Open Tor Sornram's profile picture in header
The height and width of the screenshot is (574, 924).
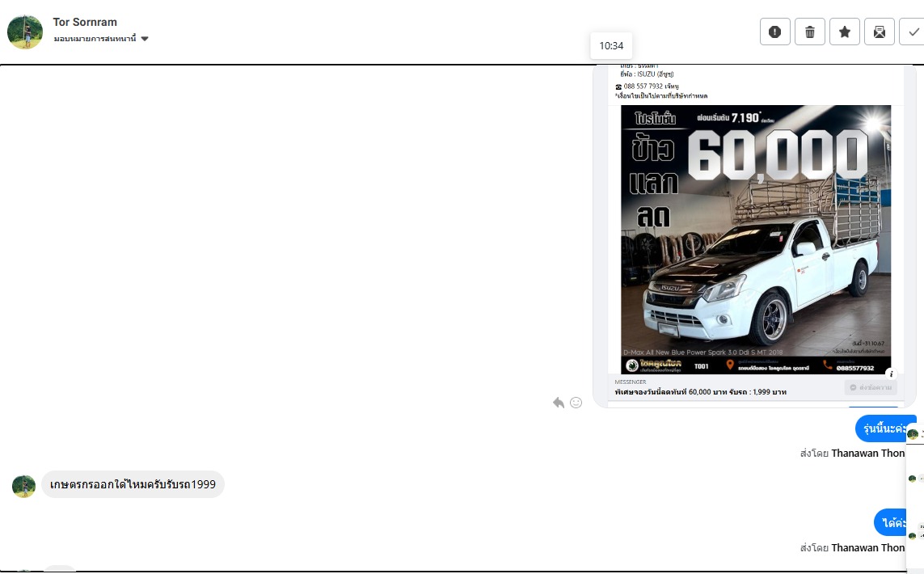pyautogui.click(x=25, y=32)
